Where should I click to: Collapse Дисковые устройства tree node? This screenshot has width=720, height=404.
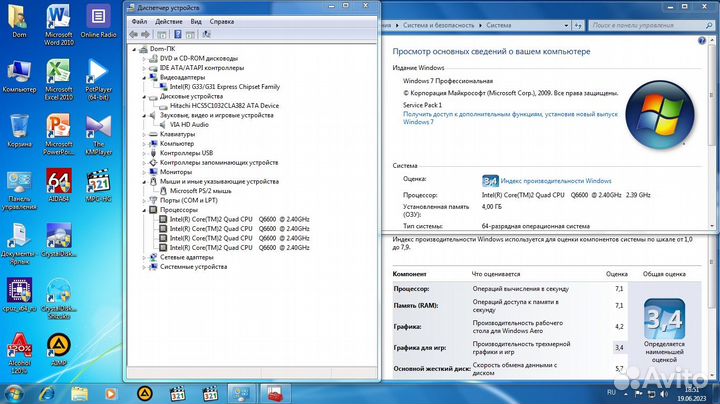(144, 96)
